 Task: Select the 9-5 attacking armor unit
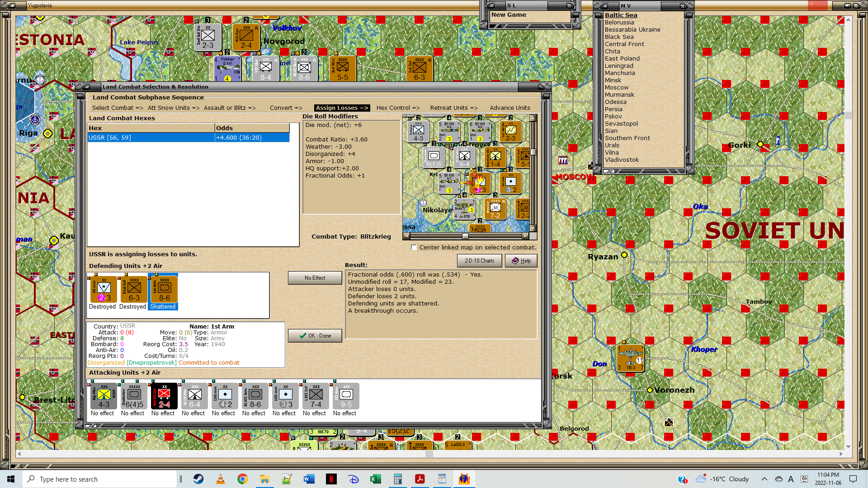coord(346,396)
